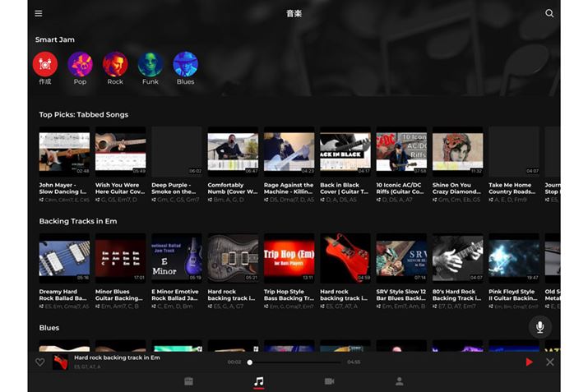Select the Funk Smart Jam genre
Screen dimensions: 588x392
[x=150, y=64]
